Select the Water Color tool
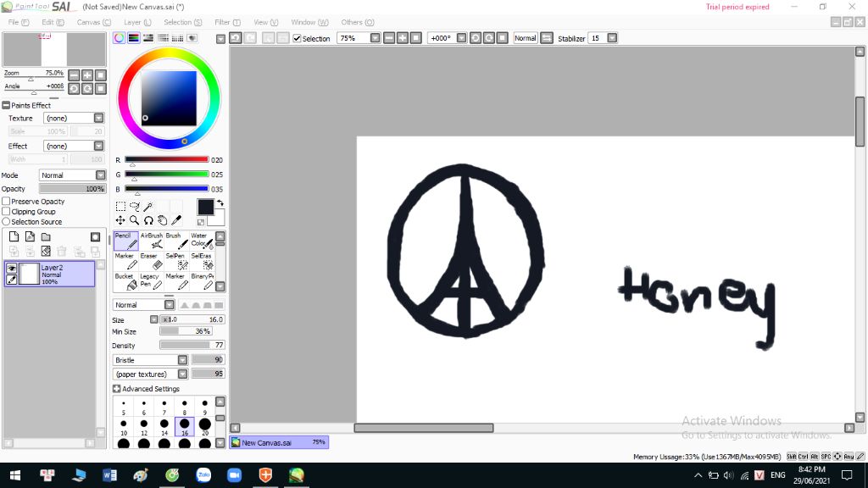The height and width of the screenshot is (488, 868). pyautogui.click(x=202, y=241)
